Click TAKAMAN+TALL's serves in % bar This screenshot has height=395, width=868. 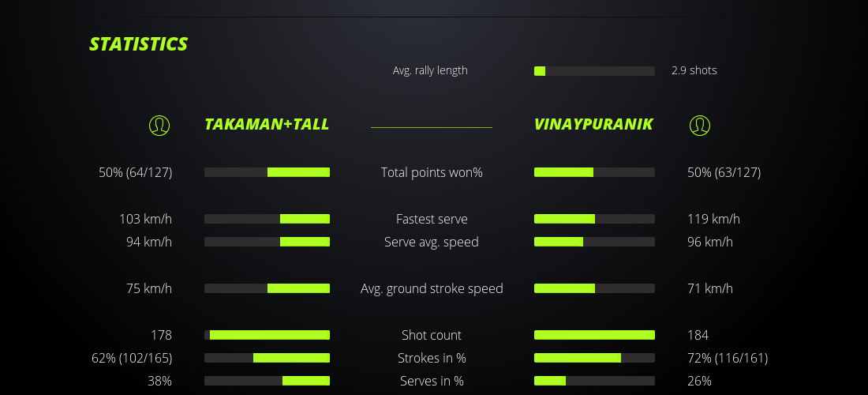click(267, 381)
